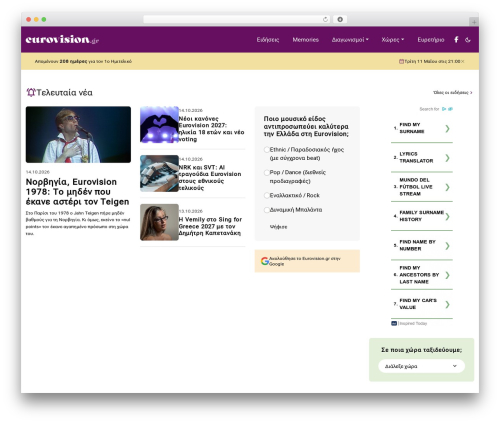
Task: Click arrow next to Find Name By Number
Action: [x=447, y=246]
